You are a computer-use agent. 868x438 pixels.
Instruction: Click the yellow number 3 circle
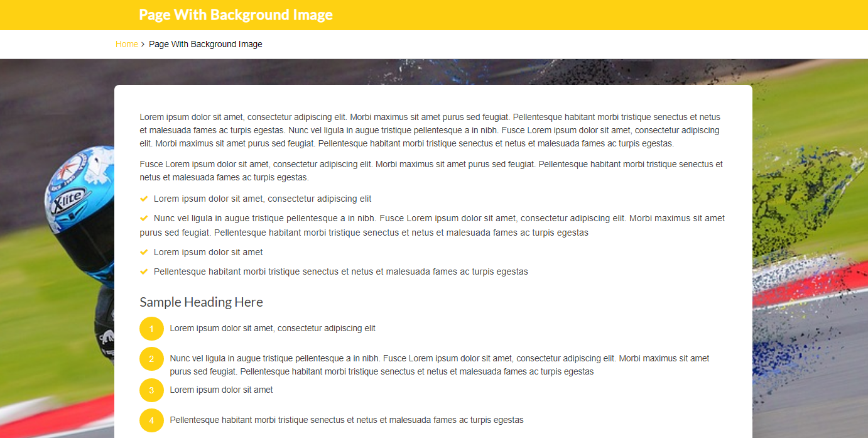151,390
